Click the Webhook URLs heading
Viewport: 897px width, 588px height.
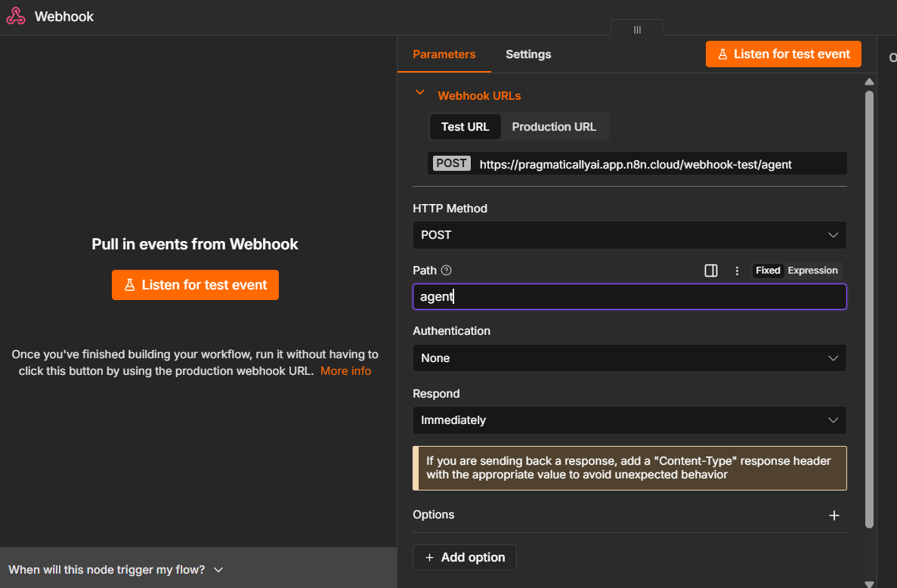[479, 96]
